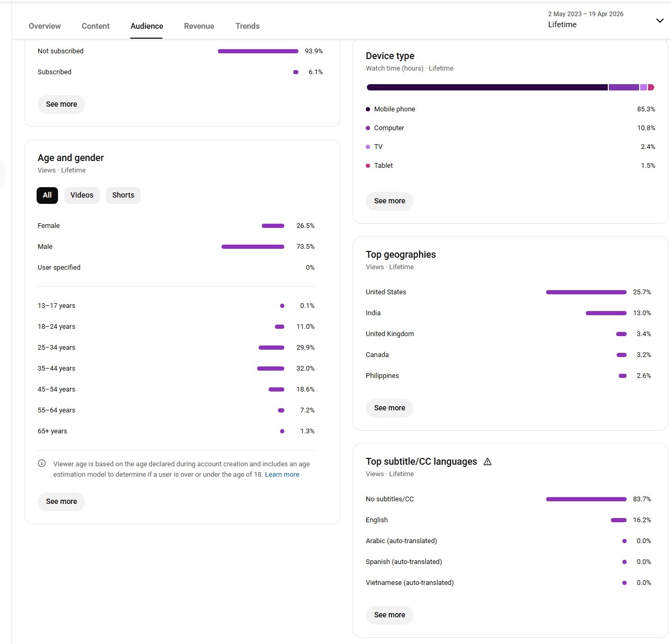
Task: Click the info icon next to viewer age note
Action: pyautogui.click(x=42, y=464)
